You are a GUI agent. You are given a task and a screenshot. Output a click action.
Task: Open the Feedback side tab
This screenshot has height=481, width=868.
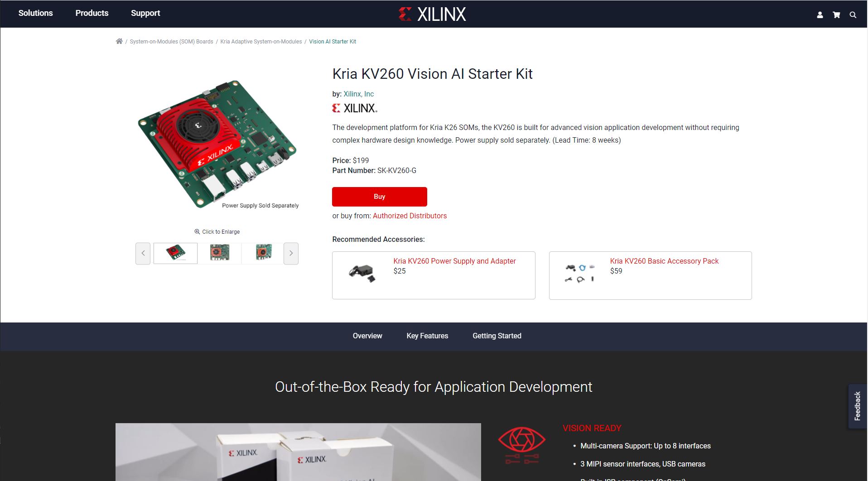coord(858,406)
